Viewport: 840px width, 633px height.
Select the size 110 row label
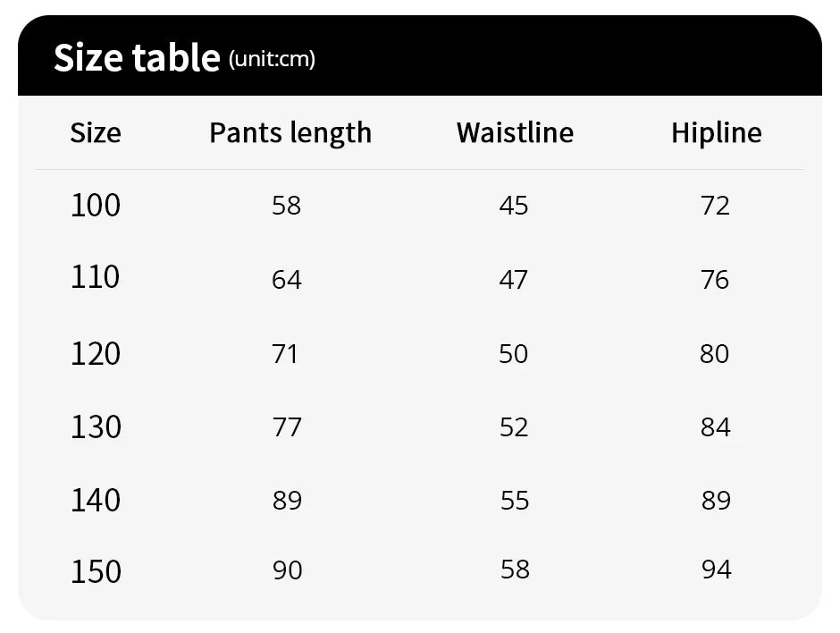tap(96, 277)
